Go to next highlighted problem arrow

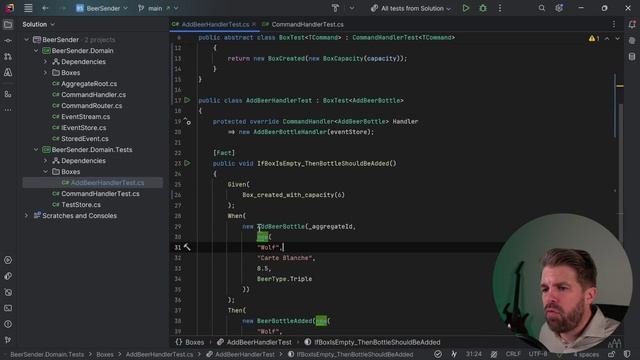[x=617, y=38]
